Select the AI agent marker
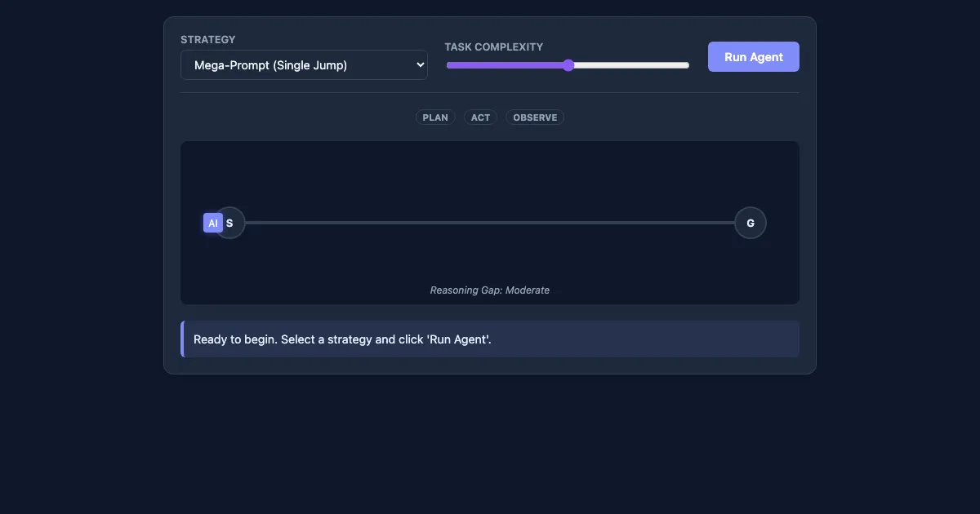The width and height of the screenshot is (980, 514). click(213, 223)
